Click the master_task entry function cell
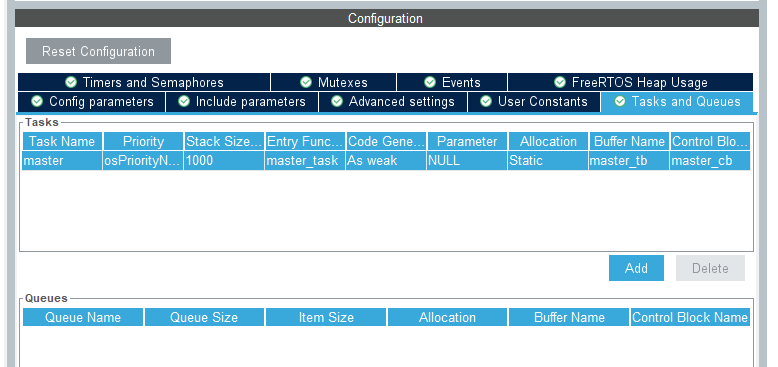The height and width of the screenshot is (367, 778). click(x=305, y=161)
